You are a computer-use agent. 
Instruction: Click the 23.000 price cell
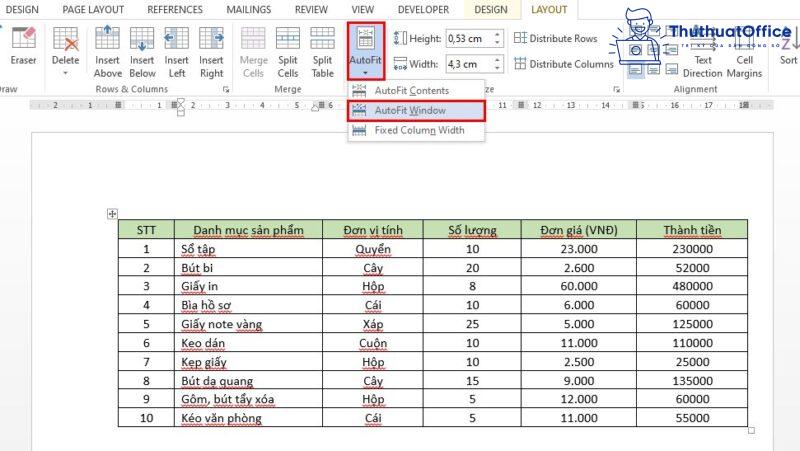(x=579, y=249)
